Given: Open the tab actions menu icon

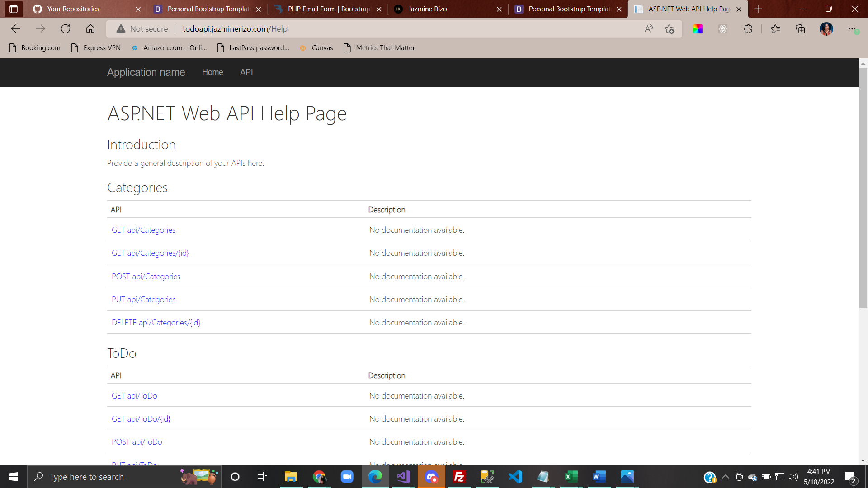Looking at the screenshot, I should (13, 9).
